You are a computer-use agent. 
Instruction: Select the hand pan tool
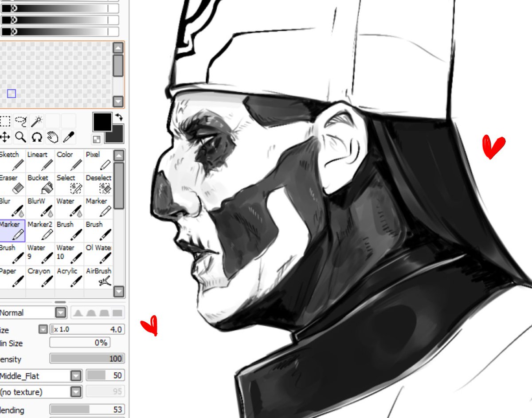53,137
